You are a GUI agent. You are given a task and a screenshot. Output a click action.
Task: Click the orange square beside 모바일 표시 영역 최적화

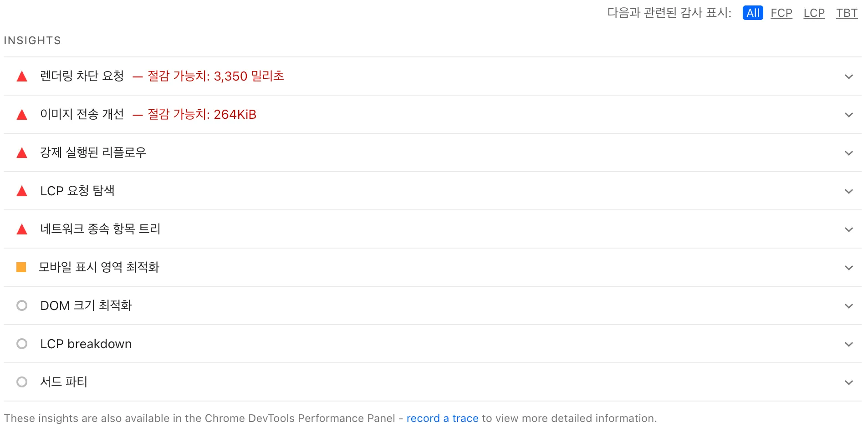tap(22, 267)
